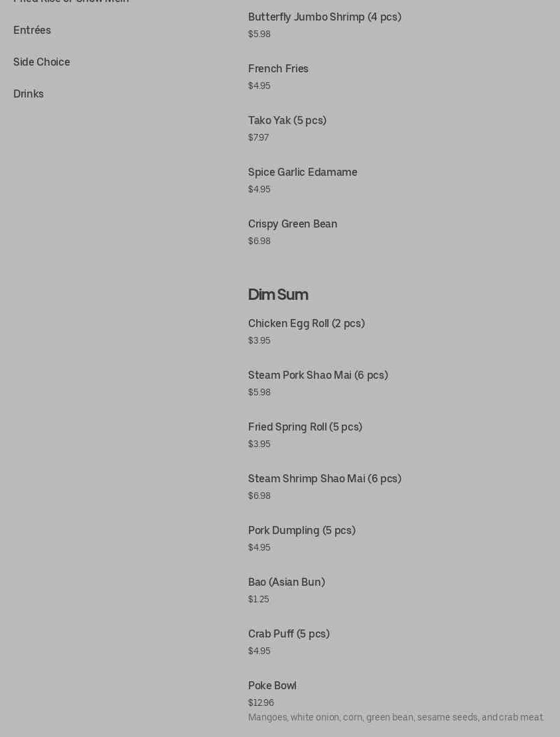Viewport: 560px width, 737px height.
Task: Click the Poke Bowl ingredients description
Action: (395, 717)
